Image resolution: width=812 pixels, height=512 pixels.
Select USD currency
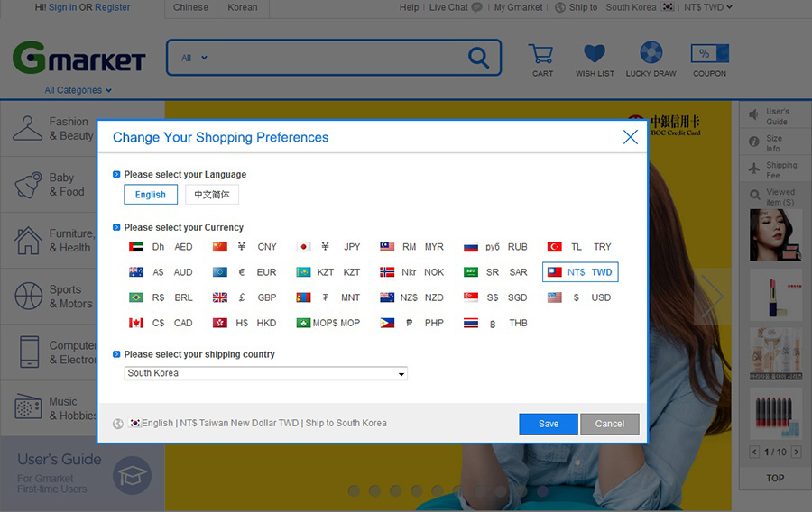(579, 297)
